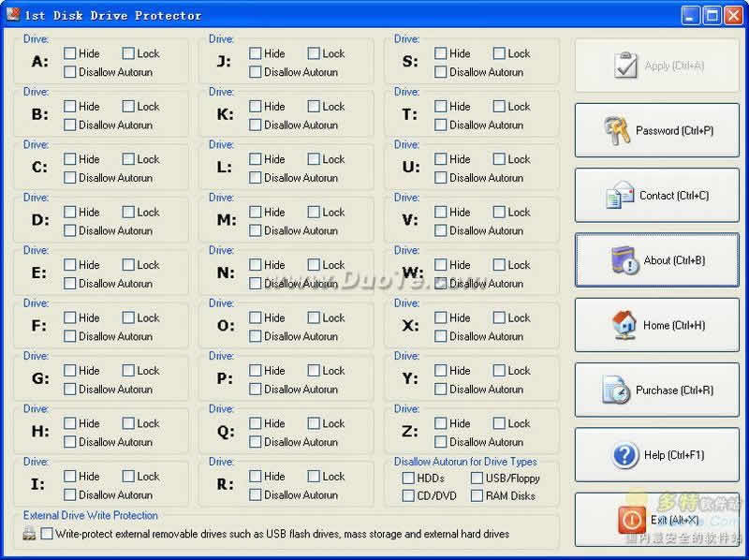Click the "1st Disk Drive Protector" title text
The image size is (749, 560).
(x=112, y=15)
